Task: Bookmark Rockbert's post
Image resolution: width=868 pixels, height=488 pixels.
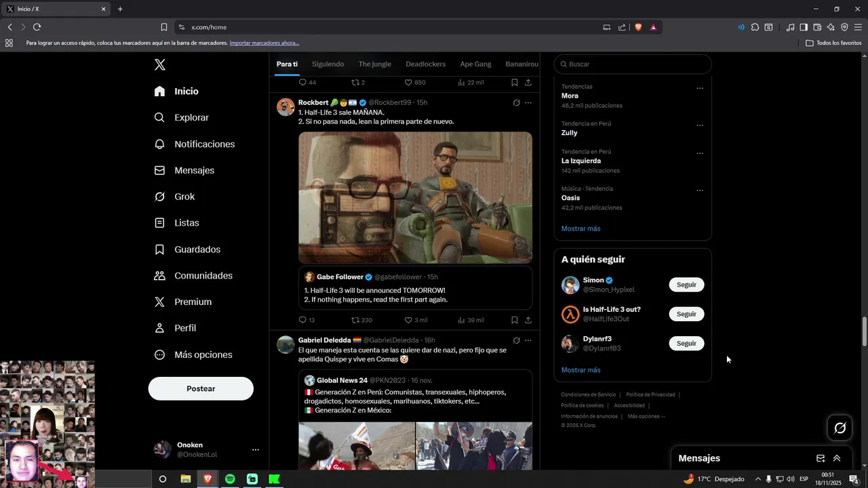Action: tap(515, 320)
